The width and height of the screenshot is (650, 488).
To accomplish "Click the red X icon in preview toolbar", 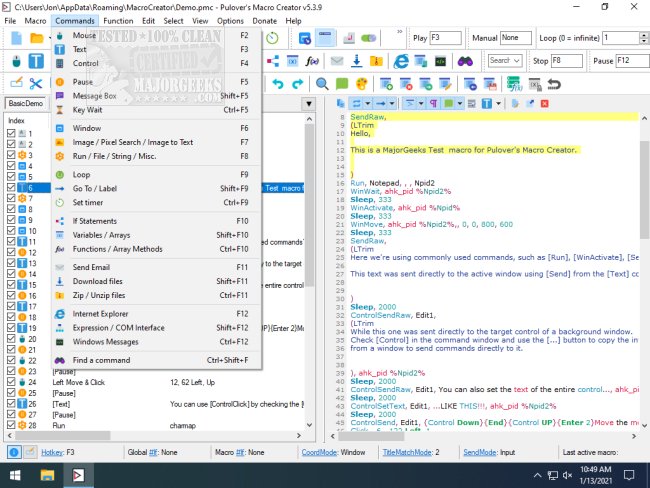I will (x=545, y=104).
